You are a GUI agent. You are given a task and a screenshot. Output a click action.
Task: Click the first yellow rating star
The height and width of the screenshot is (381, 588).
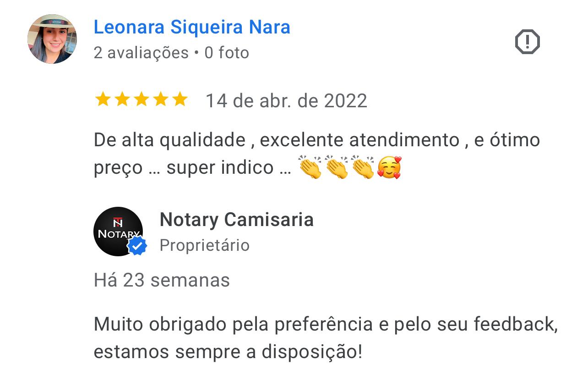(103, 99)
